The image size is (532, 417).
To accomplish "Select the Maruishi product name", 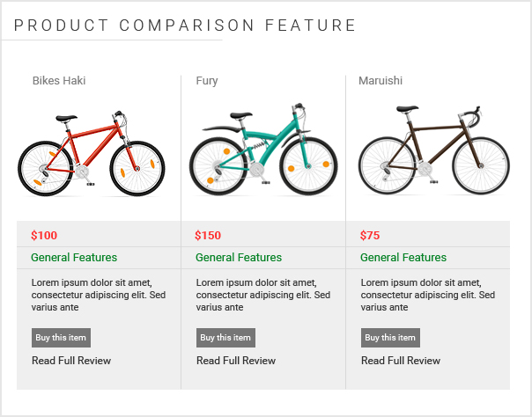I will 381,81.
